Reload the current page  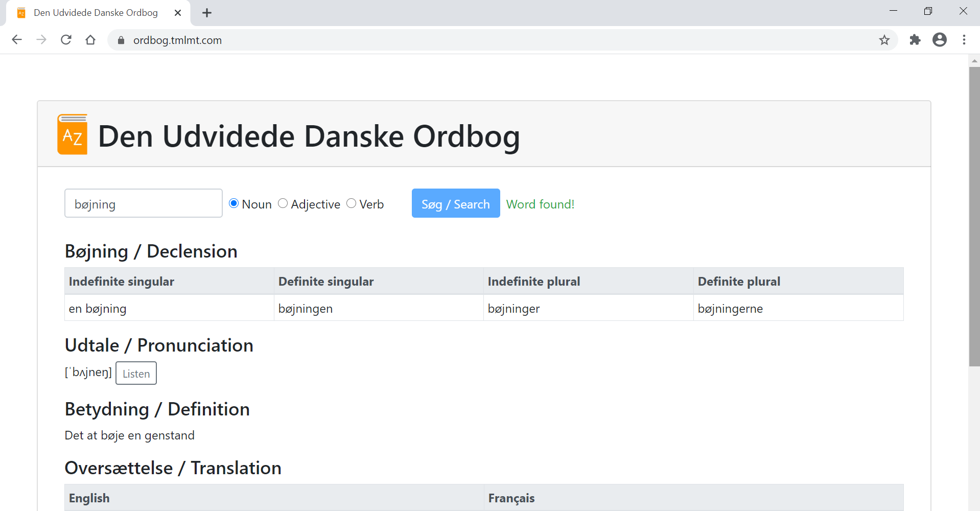(x=66, y=40)
